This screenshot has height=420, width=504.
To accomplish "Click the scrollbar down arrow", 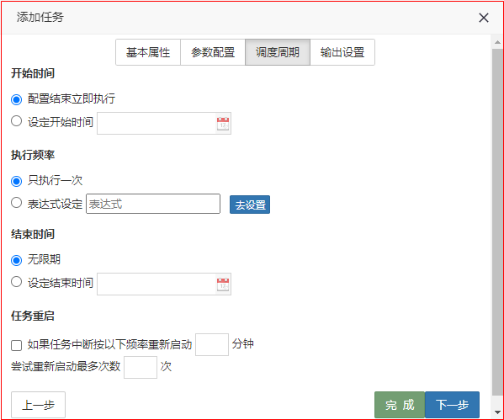I will point(497,412).
